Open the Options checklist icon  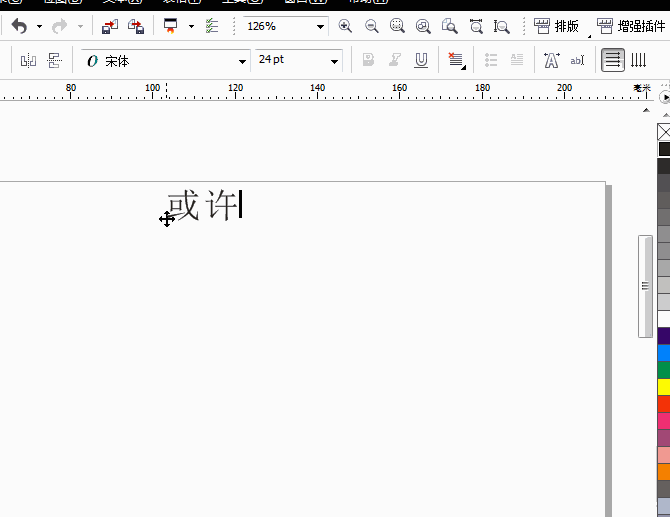pyautogui.click(x=212, y=26)
